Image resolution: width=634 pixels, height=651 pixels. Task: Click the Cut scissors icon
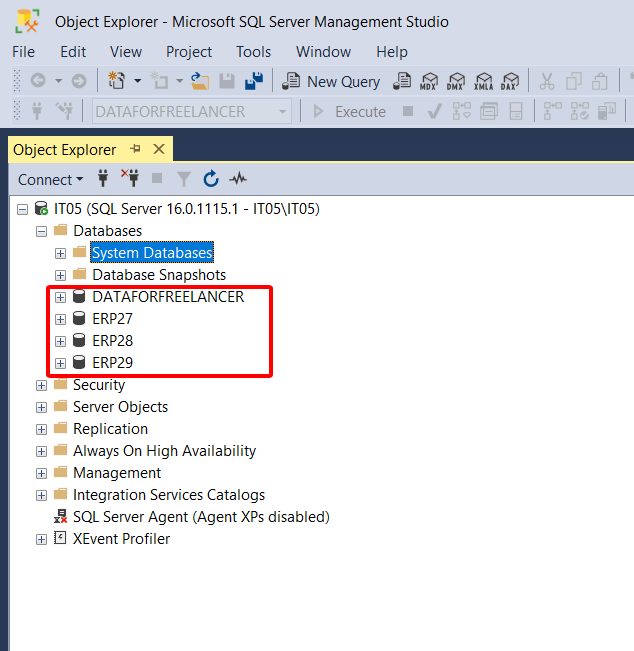[547, 81]
